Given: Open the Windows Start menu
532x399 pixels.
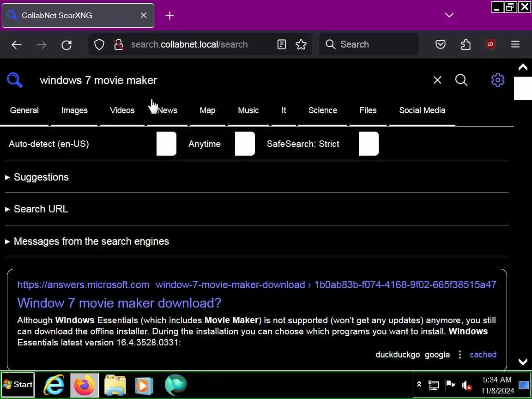Looking at the screenshot, I should [18, 385].
